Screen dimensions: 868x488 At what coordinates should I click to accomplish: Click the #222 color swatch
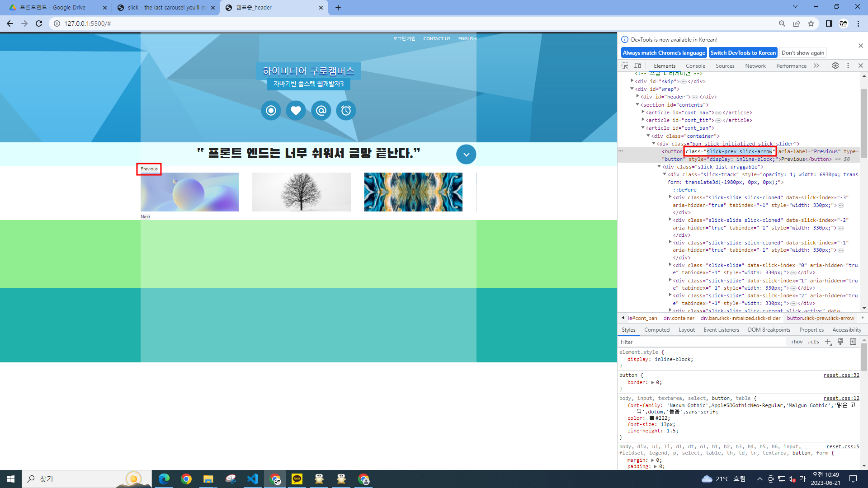pos(652,418)
